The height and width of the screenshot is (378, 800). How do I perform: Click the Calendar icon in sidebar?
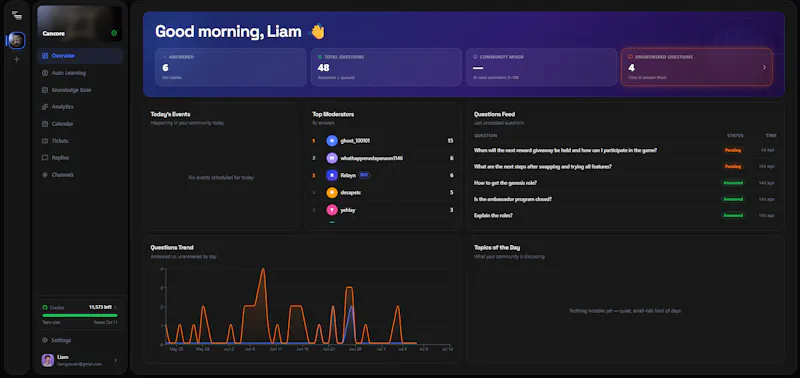point(45,124)
